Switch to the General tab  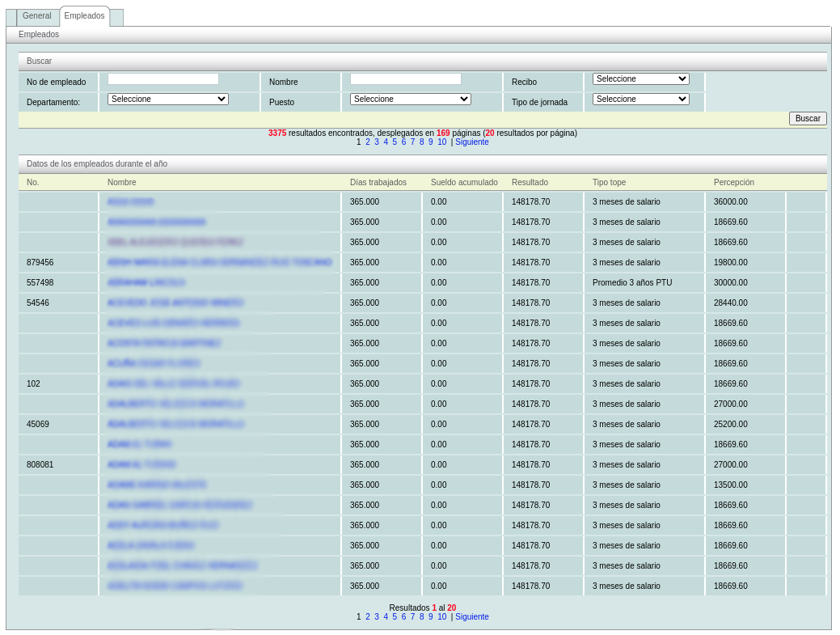tap(36, 16)
